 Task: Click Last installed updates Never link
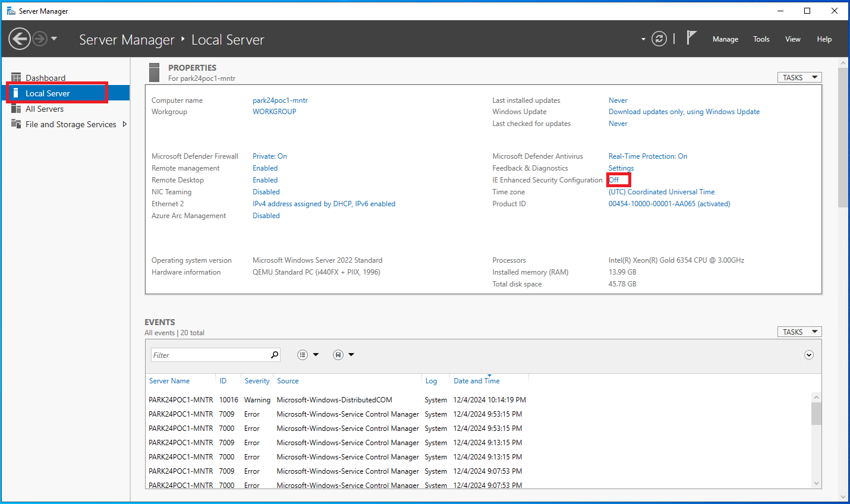(618, 100)
